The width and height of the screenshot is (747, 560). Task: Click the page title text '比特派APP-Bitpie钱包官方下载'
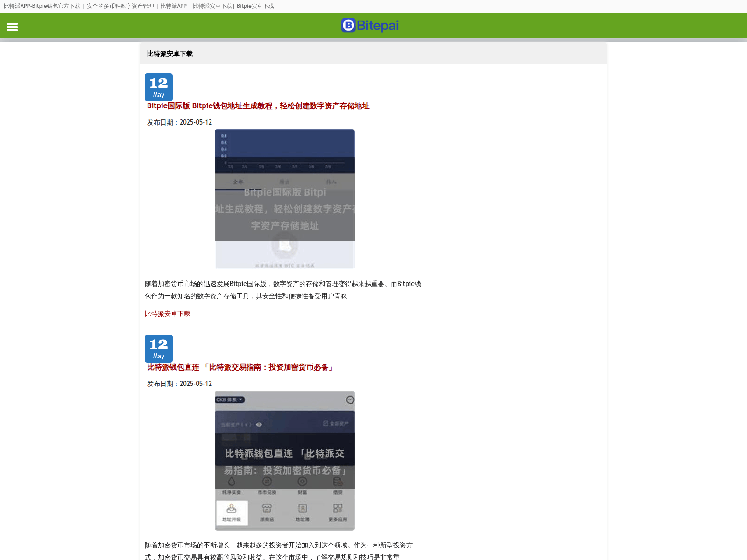(x=42, y=6)
